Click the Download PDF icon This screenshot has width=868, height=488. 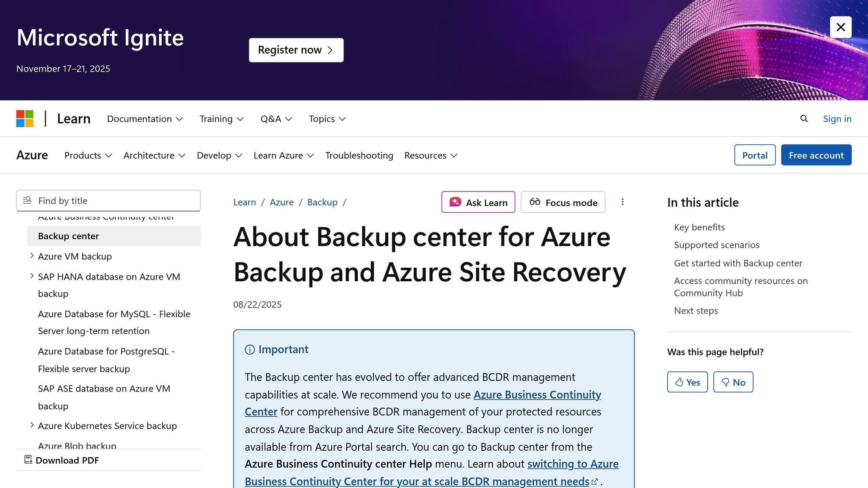pos(28,460)
